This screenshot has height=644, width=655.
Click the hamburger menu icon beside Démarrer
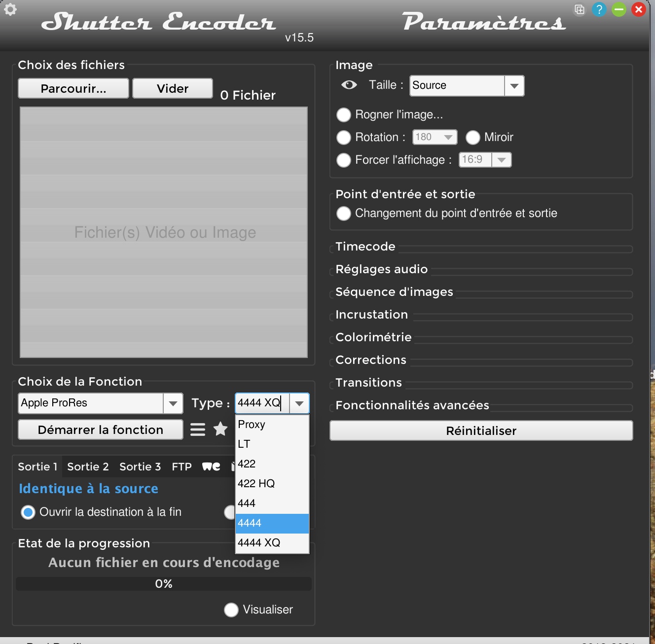coord(198,429)
